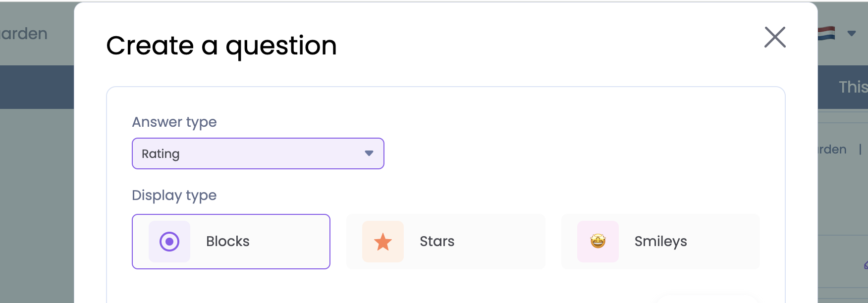Click the Dutch flag language icon
The height and width of the screenshot is (303, 868).
[826, 34]
